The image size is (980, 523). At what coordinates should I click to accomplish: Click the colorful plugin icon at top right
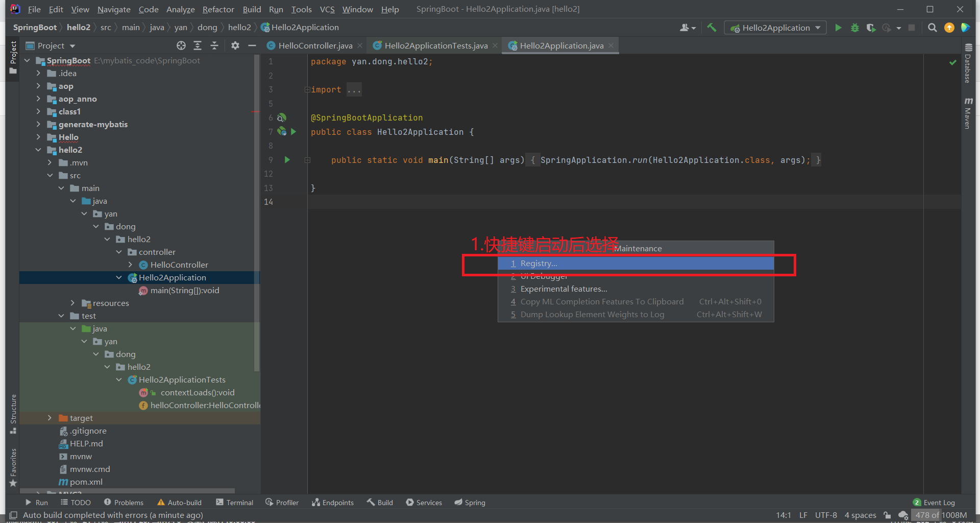(965, 28)
